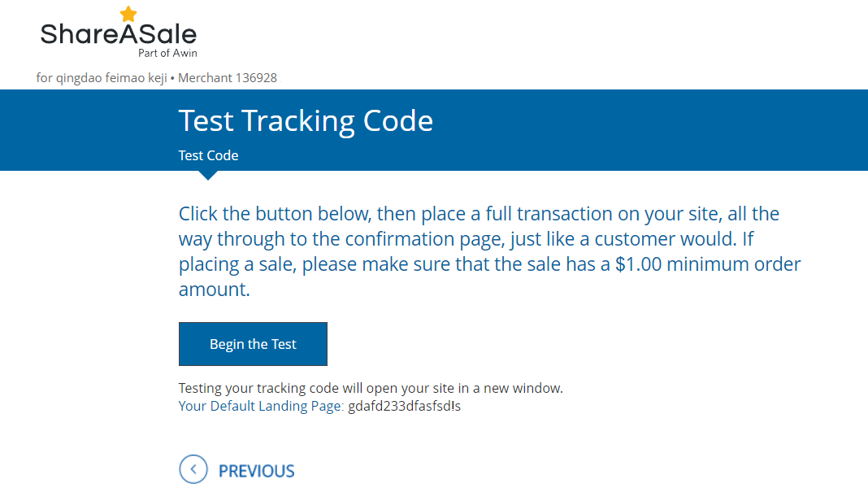Screen dimensions: 868x501
Task: Start the tracking test with Begin the Test
Action: click(x=253, y=344)
